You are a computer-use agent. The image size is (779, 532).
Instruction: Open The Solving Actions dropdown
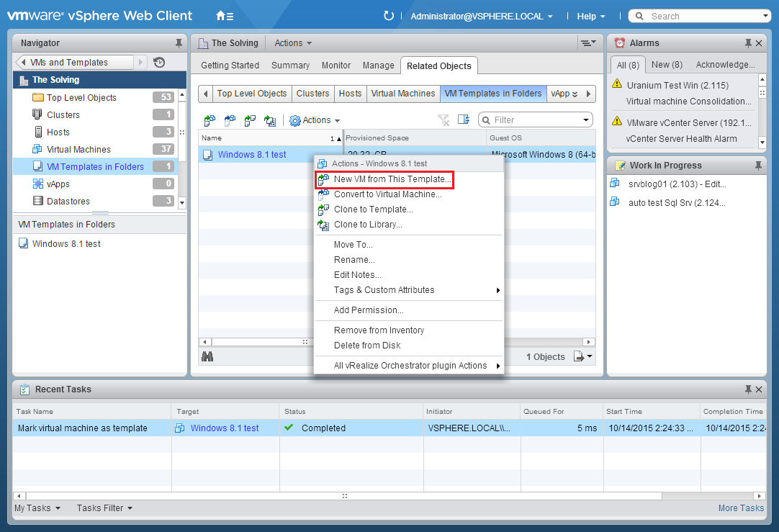293,43
